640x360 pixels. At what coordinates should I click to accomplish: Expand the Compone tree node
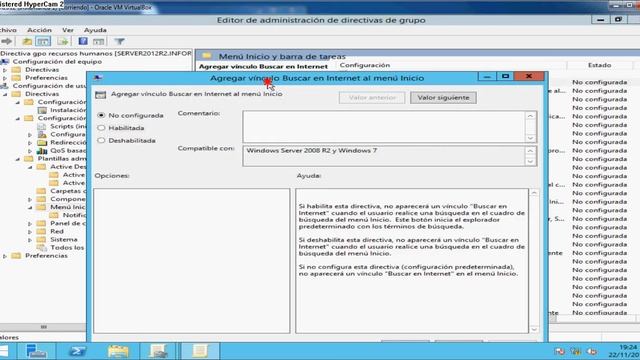tap(30, 199)
